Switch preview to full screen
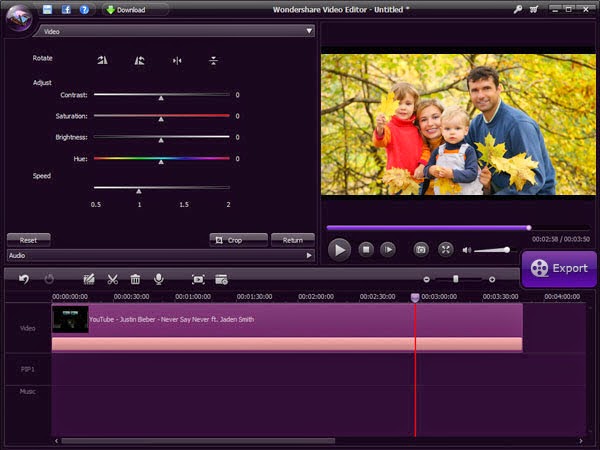This screenshot has height=450, width=600. coord(445,249)
